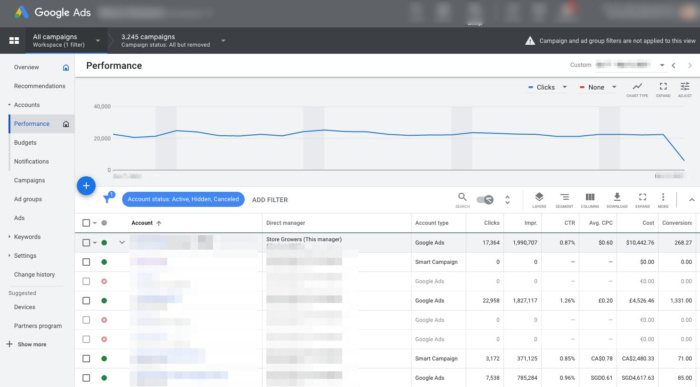This screenshot has width=700, height=387.
Task: Modify table Columns
Action: (590, 200)
